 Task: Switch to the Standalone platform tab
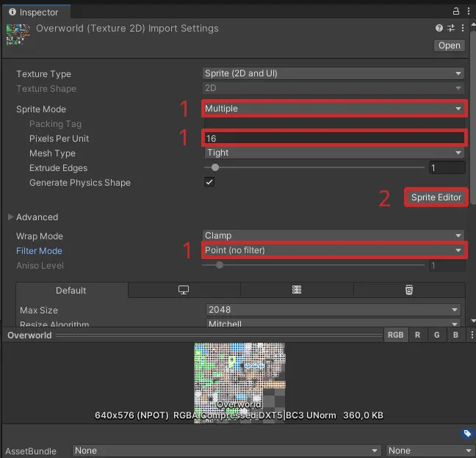[184, 290]
